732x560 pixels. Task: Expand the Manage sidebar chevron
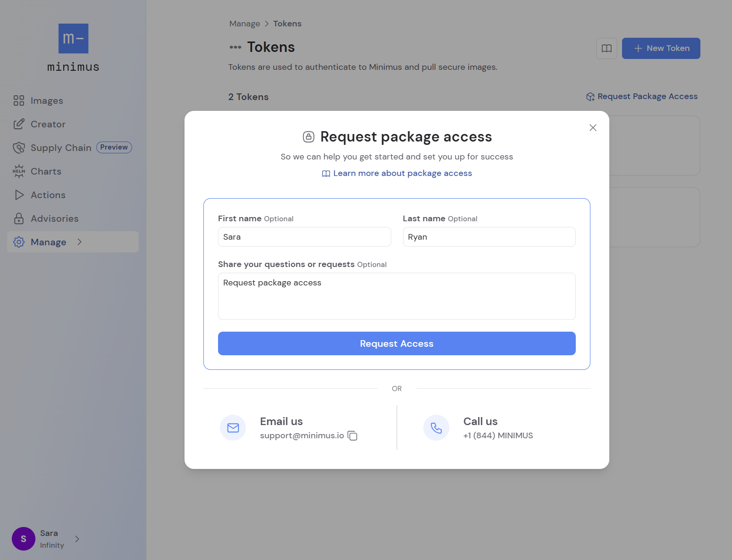pos(79,242)
